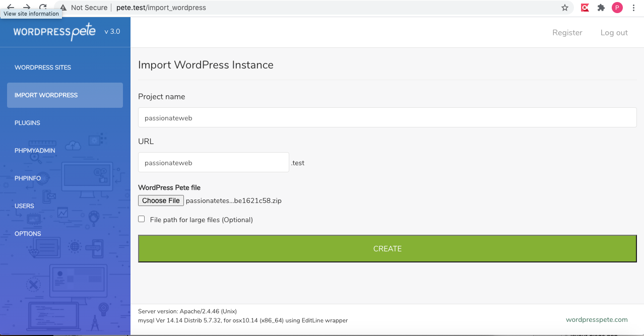Click the Register link
The image size is (644, 336).
click(x=567, y=33)
